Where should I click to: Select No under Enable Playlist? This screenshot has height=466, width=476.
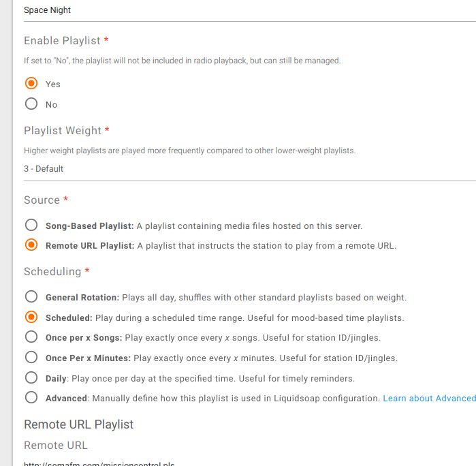point(31,104)
